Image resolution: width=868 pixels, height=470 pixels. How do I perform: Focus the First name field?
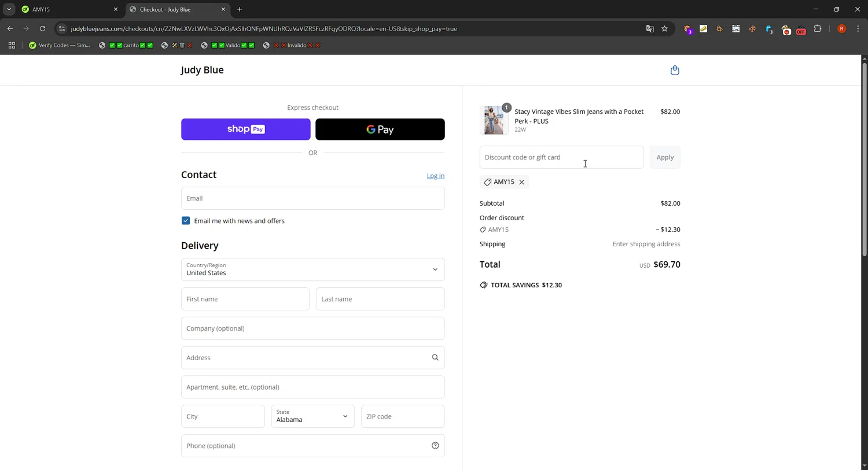point(245,299)
